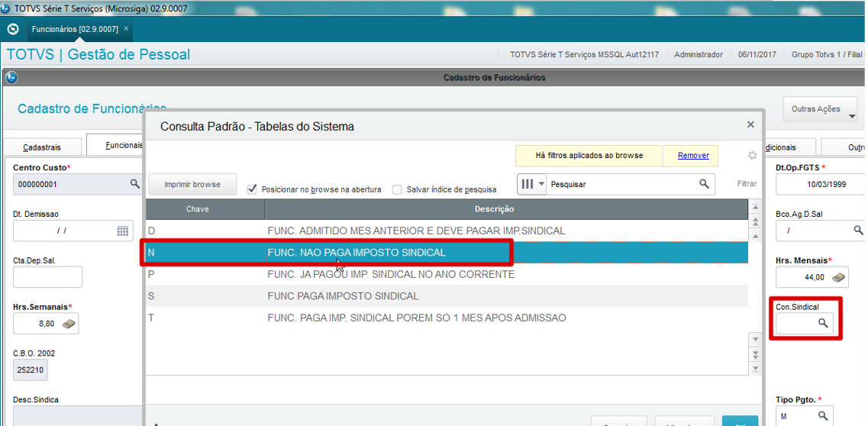The image size is (868, 426).
Task: Click date 06/11/2017 in header bar
Action: pos(757,55)
